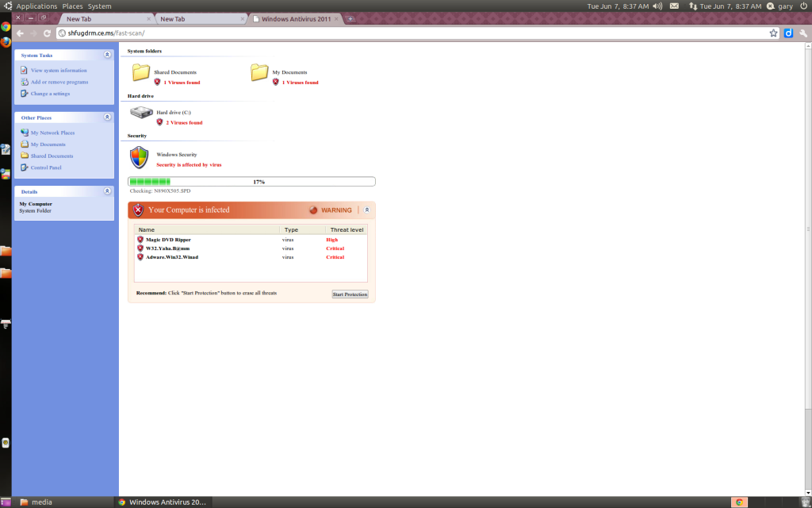Viewport: 812px width, 508px height.
Task: Click the Threat level column header
Action: point(347,229)
